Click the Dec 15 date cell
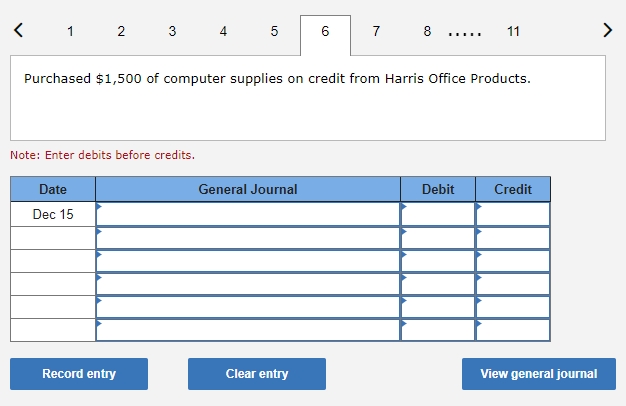Image resolution: width=626 pixels, height=406 pixels. tap(53, 214)
